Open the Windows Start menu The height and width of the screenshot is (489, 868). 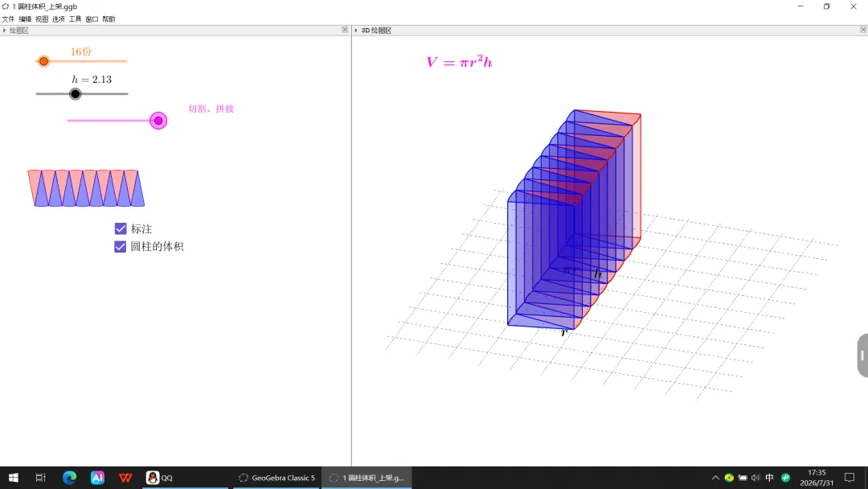14,478
